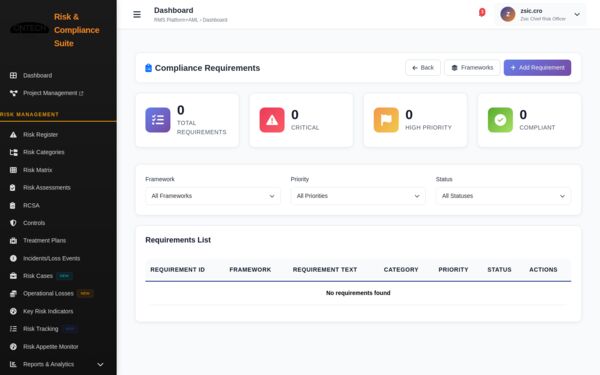The height and width of the screenshot is (375, 600).
Task: Click the Risk Matrix table icon
Action: click(x=13, y=170)
